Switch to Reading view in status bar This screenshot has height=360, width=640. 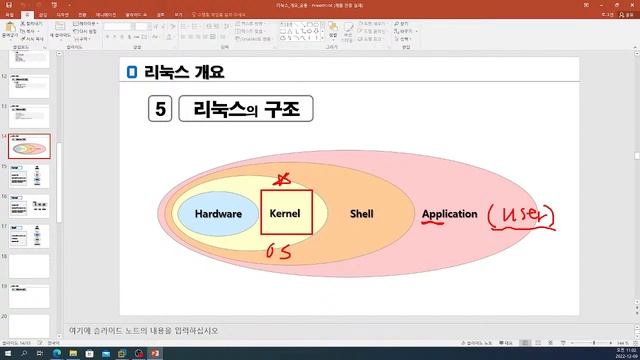(550, 343)
